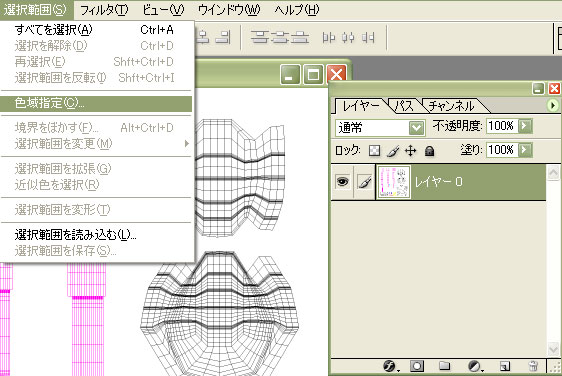Create a new adjustment layer
The image size is (562, 376).
pyautogui.click(x=475, y=366)
